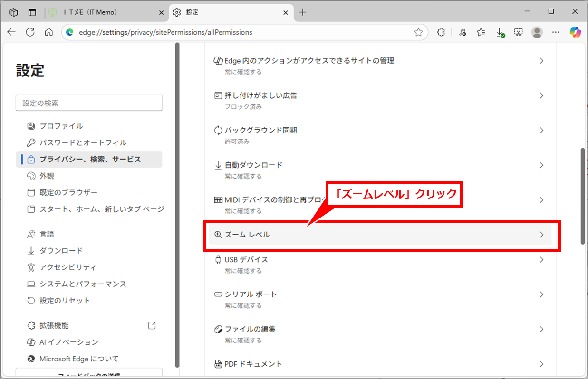Viewport: 588px width, 379px height.
Task: Click the Copilot icon in toolbar
Action: click(576, 32)
